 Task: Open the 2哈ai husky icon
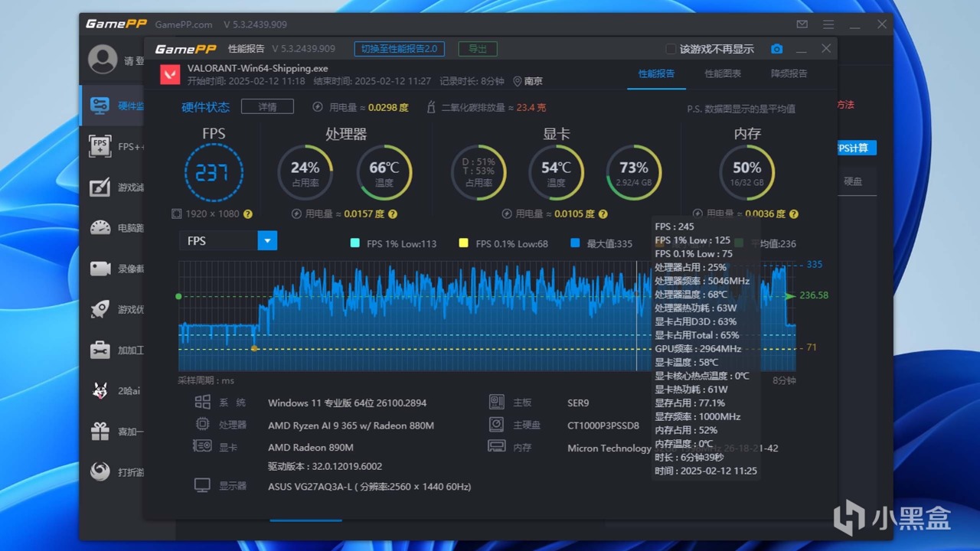point(100,390)
